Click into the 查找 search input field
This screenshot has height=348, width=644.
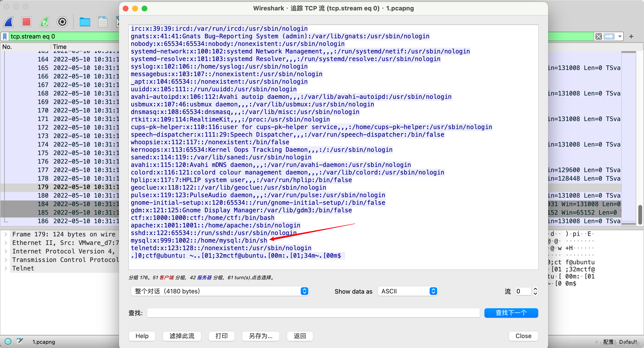coord(313,313)
